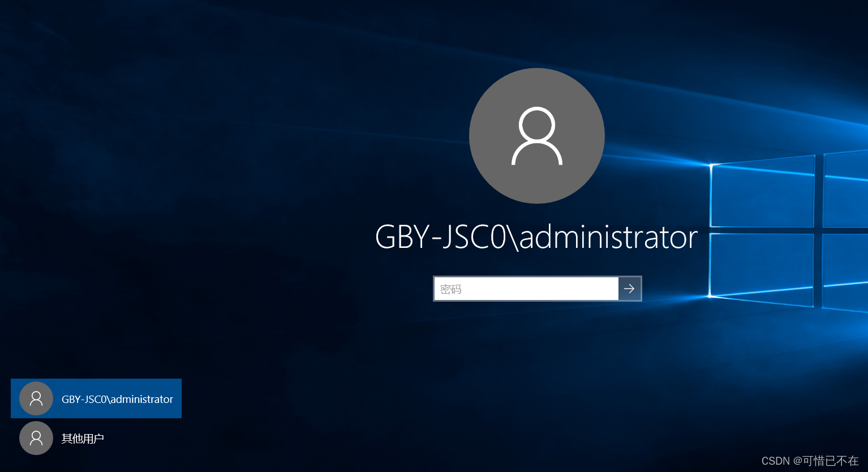This screenshot has width=868, height=472.
Task: Submit password with the arrow button
Action: (629, 289)
